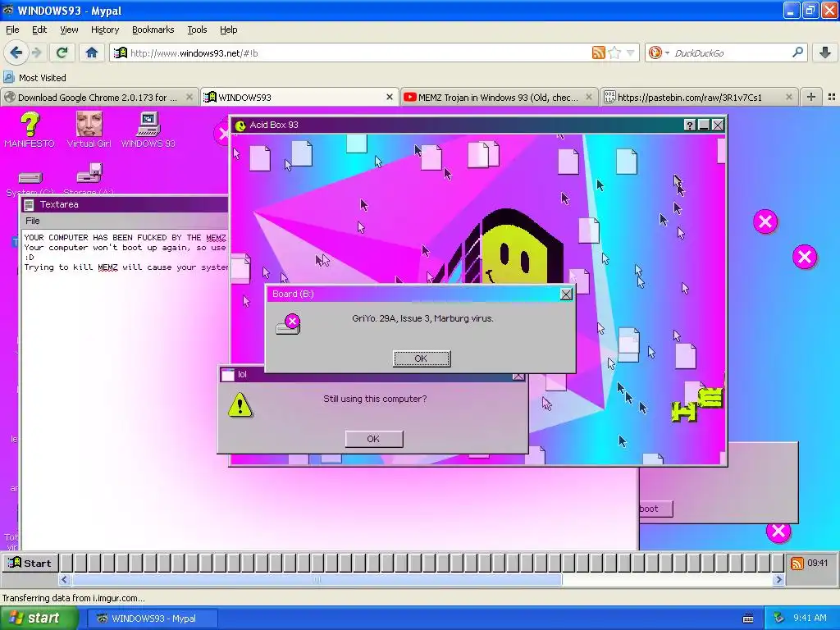Image resolution: width=840 pixels, height=630 pixels.
Task: Open the History menu
Action: (x=104, y=30)
